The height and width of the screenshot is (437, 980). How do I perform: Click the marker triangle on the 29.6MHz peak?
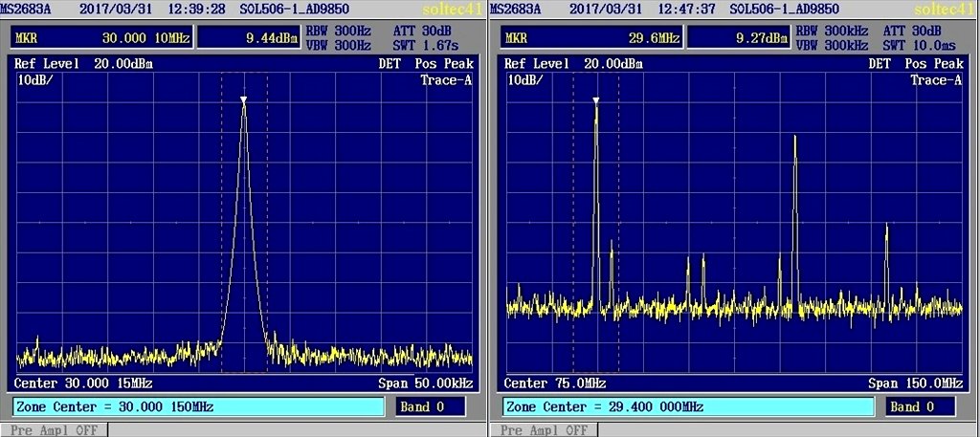click(596, 100)
